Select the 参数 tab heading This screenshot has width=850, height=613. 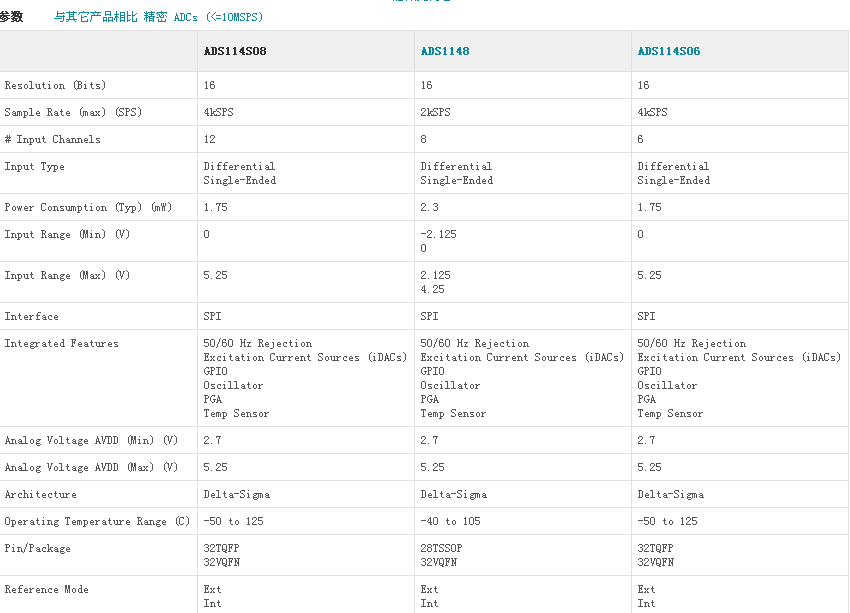click(x=11, y=17)
